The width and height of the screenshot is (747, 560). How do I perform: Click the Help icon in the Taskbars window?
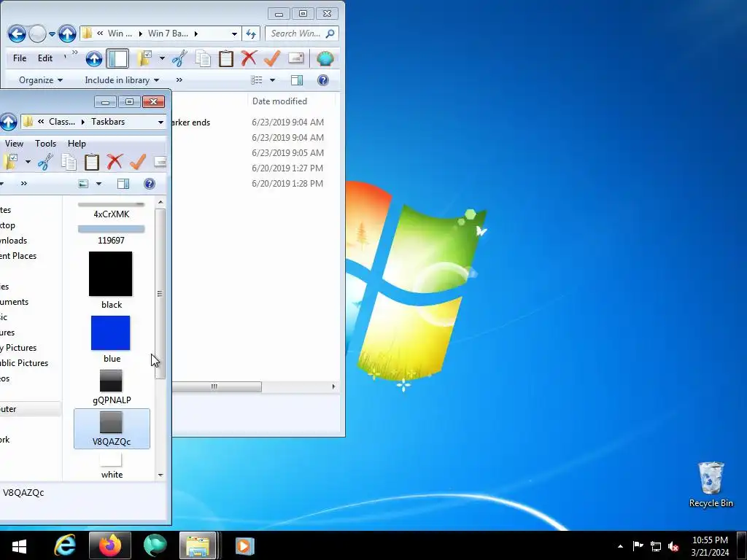click(x=150, y=184)
